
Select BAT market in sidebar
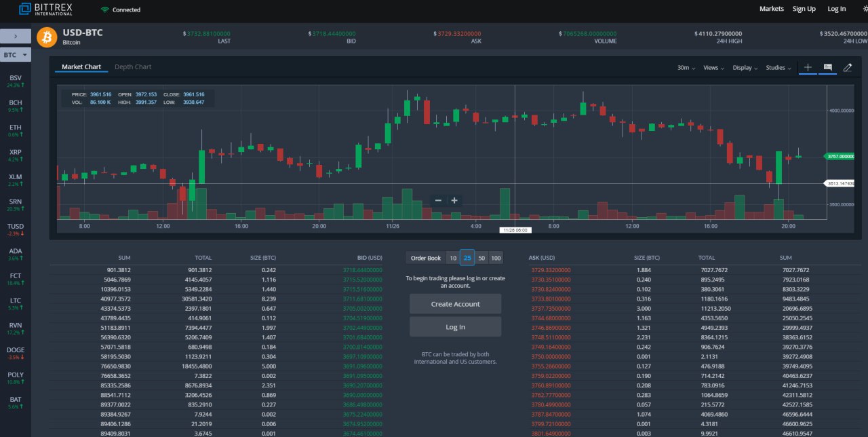tap(16, 403)
